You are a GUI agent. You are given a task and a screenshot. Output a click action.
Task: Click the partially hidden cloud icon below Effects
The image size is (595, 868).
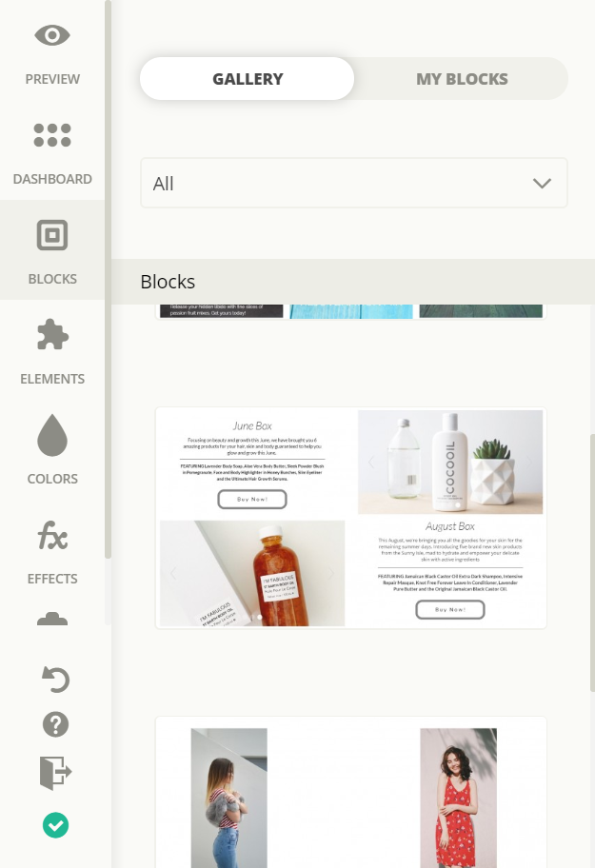pyautogui.click(x=52, y=619)
